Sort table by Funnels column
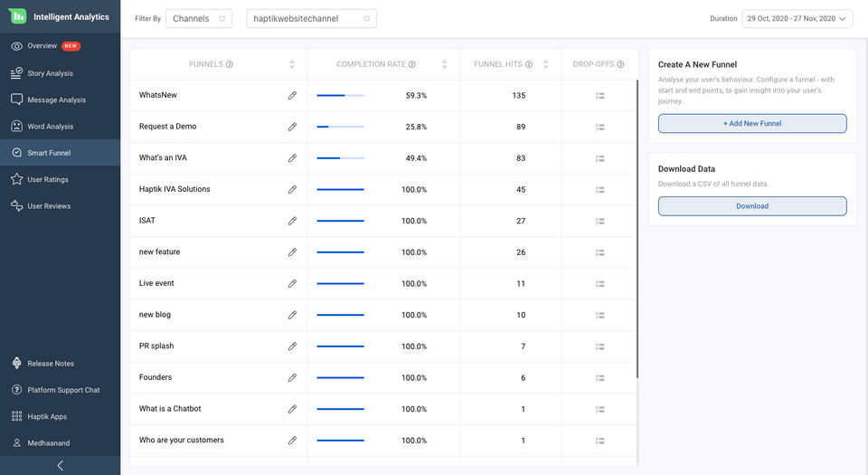Screen dimensions: 868x475 [291, 64]
